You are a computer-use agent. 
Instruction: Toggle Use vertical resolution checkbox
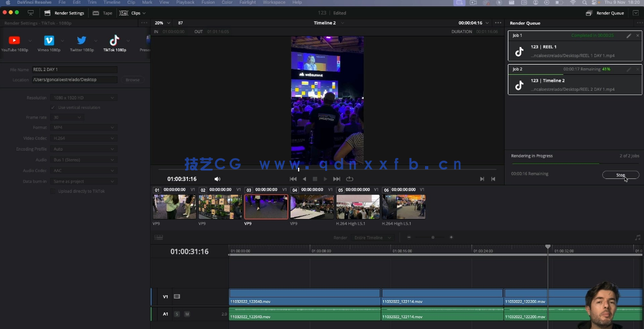coord(53,107)
